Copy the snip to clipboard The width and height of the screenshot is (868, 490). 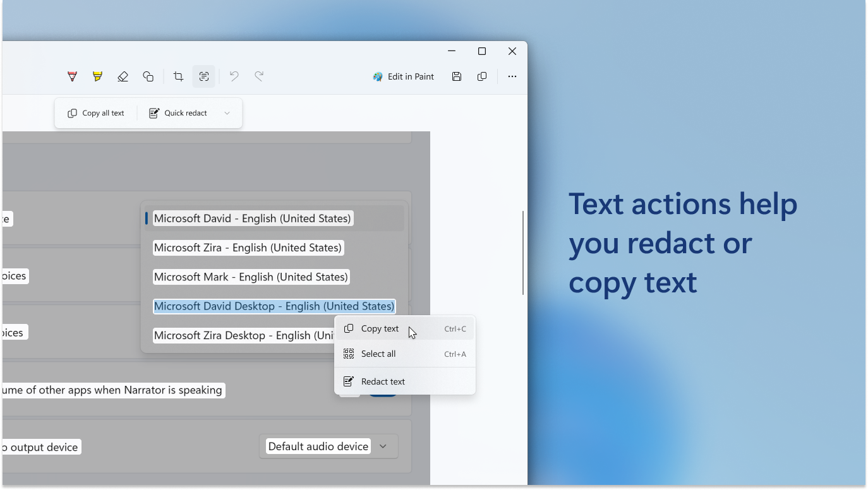481,76
